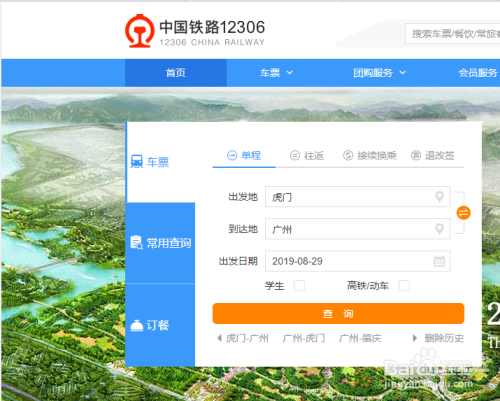The height and width of the screenshot is (401, 500).
Task: Click the train icon beside 车票
Action: coord(137,162)
